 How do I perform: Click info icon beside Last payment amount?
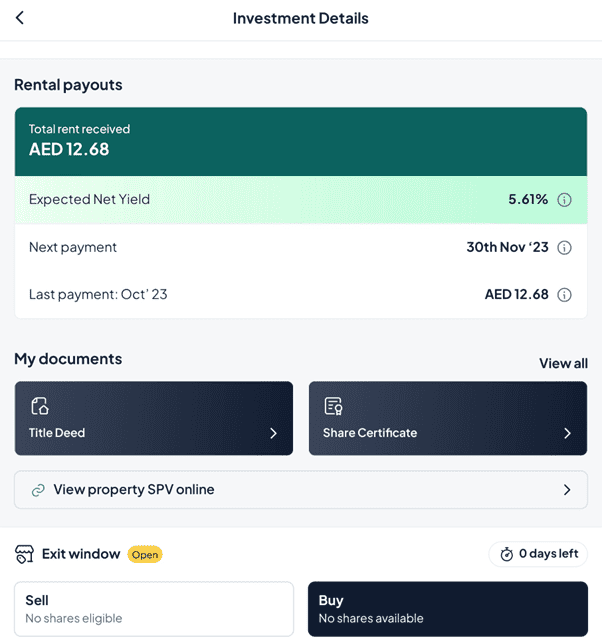564,295
